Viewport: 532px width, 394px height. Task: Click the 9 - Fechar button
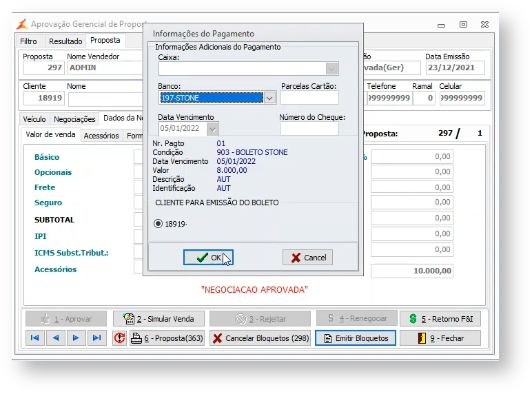click(x=440, y=338)
